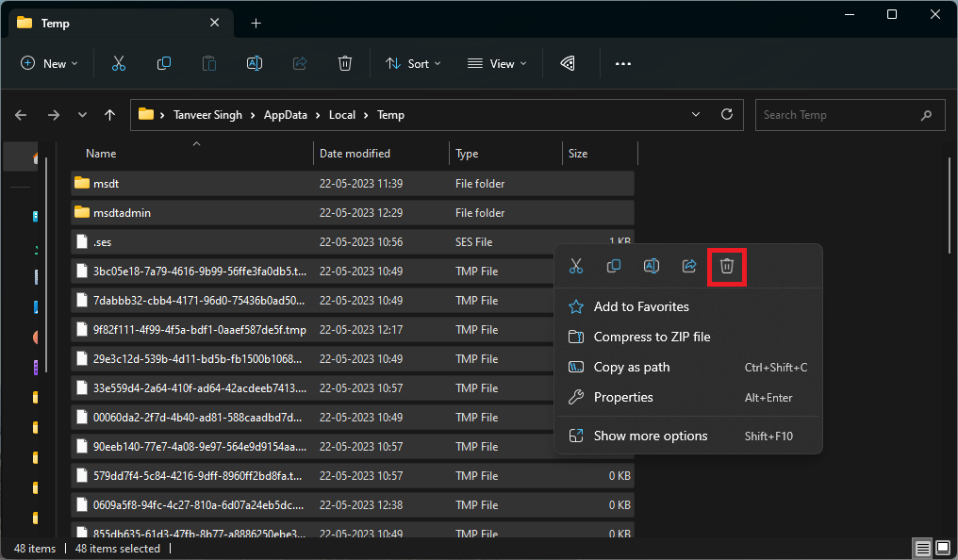Click Show more options entry
The image size is (958, 560).
(650, 436)
